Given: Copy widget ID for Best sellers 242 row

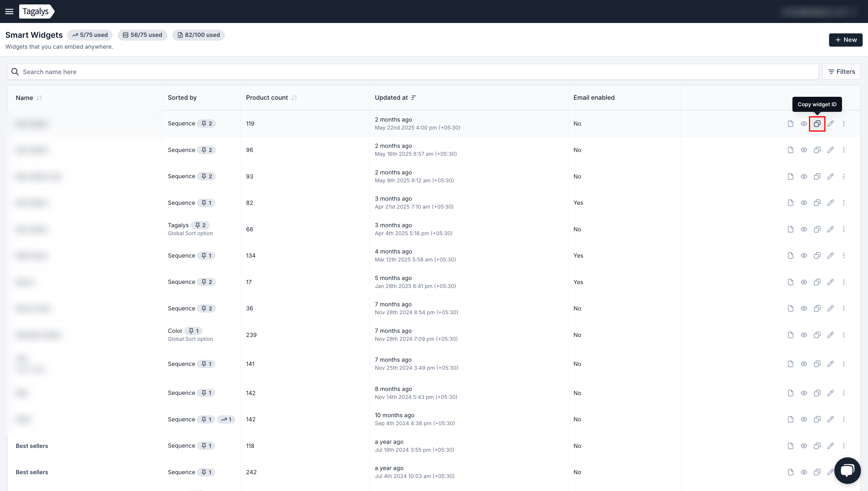Looking at the screenshot, I should 817,472.
